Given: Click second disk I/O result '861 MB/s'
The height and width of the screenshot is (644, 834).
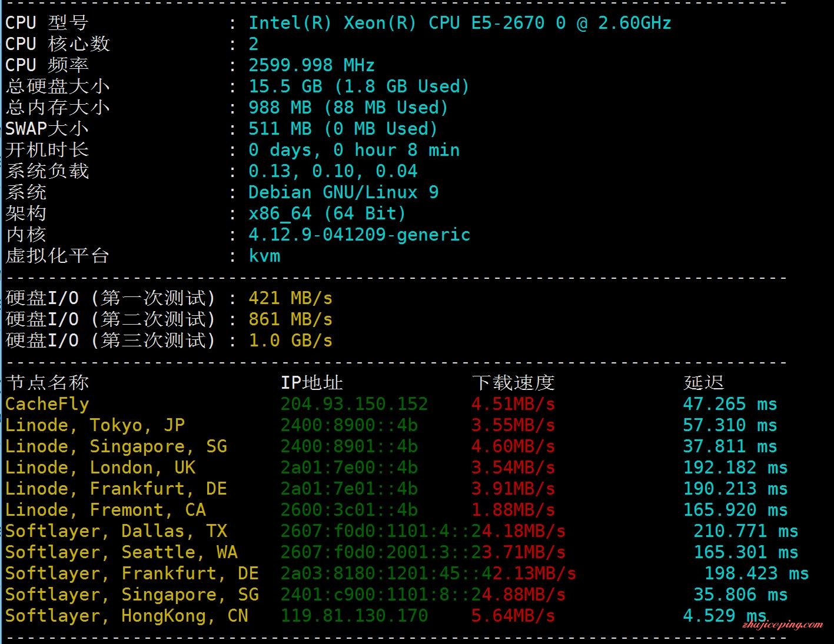Looking at the screenshot, I should tap(290, 319).
